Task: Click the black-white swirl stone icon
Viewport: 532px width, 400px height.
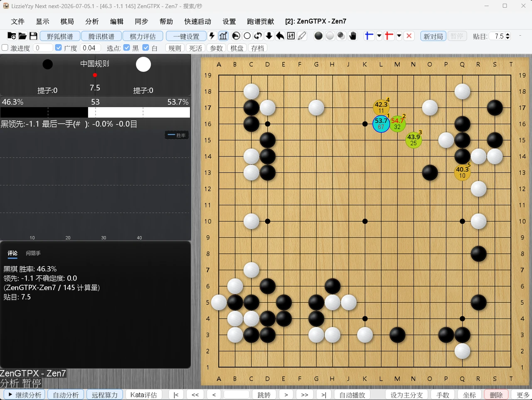Action: (x=236, y=36)
